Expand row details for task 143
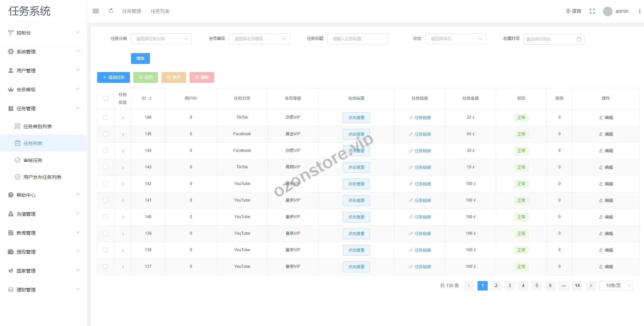Viewport: 644px width, 326px height. [123, 167]
